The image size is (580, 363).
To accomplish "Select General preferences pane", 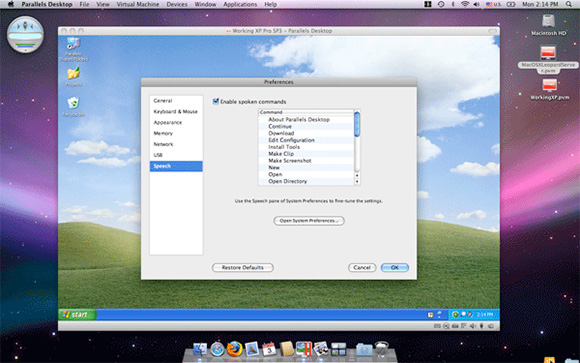I will (176, 101).
